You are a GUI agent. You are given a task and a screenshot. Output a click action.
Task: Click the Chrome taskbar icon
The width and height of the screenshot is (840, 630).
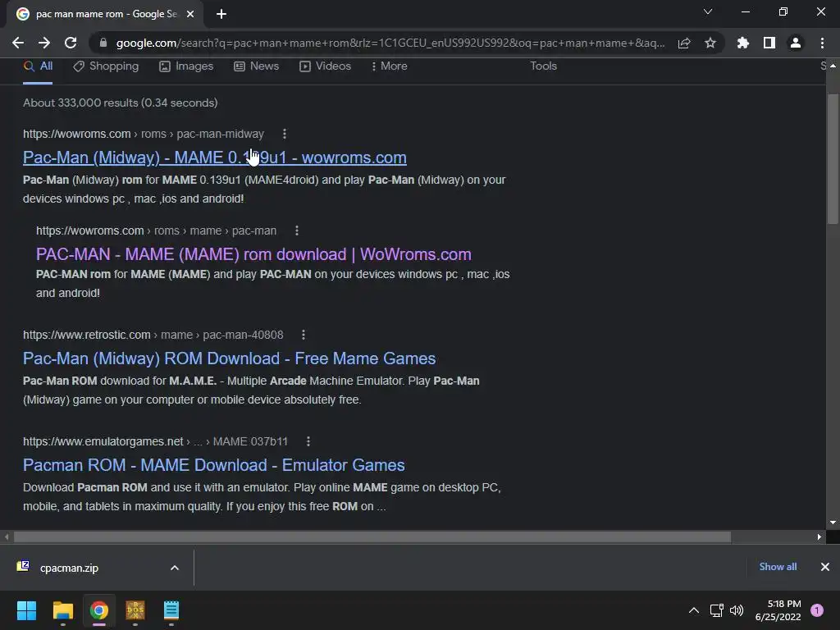pos(99,610)
